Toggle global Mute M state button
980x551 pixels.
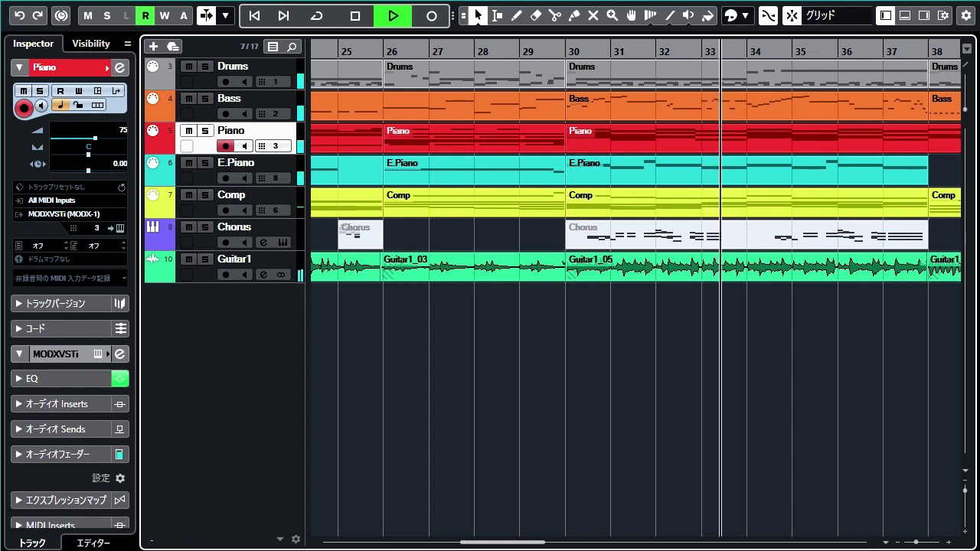point(88,15)
